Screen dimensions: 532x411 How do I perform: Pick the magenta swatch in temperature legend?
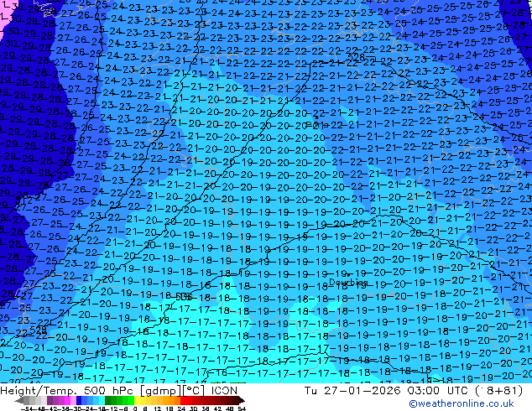tap(67, 401)
